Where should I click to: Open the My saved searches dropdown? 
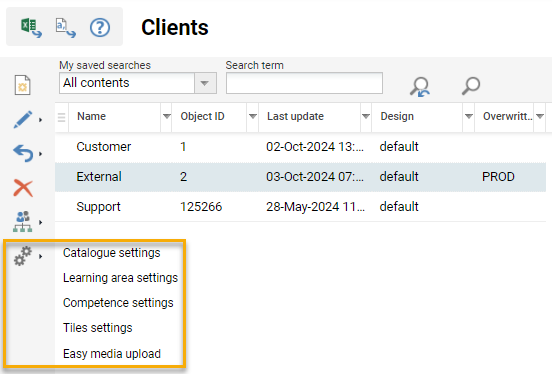click(x=138, y=83)
